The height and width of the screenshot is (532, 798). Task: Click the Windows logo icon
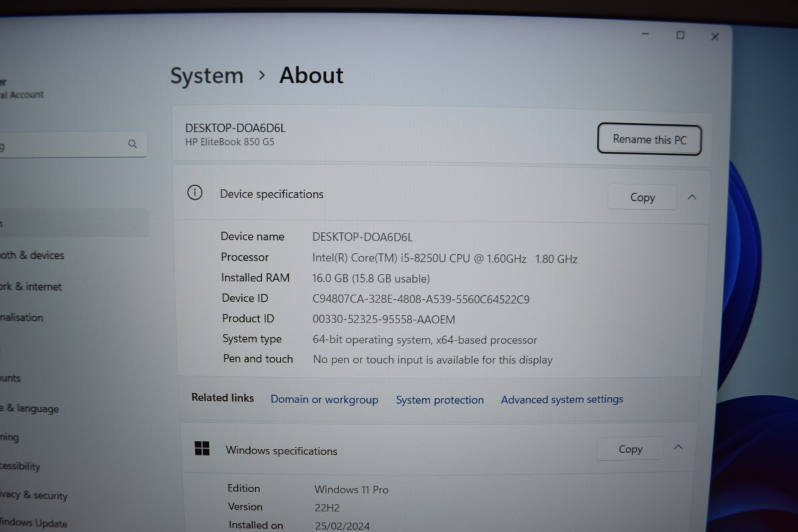click(x=201, y=448)
